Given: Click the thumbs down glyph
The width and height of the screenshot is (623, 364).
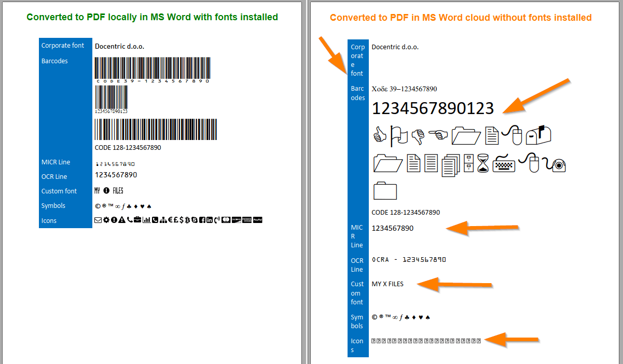Looking at the screenshot, I should pyautogui.click(x=418, y=136).
